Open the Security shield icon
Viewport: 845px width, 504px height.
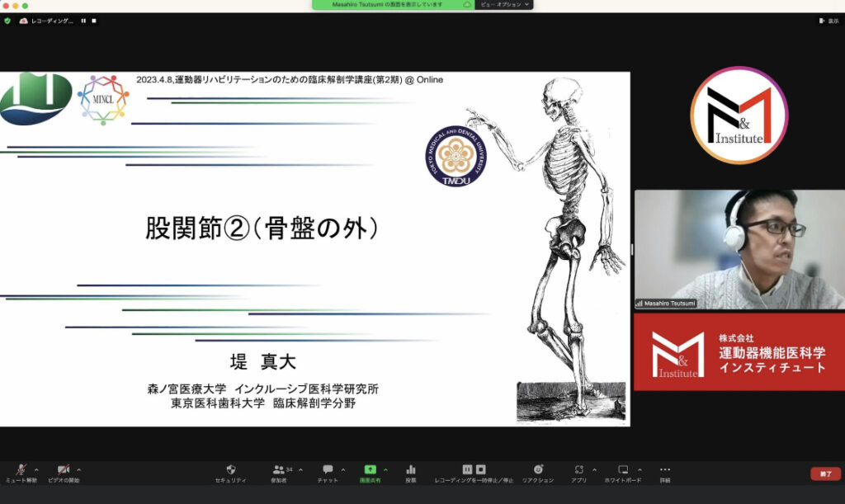pos(230,469)
